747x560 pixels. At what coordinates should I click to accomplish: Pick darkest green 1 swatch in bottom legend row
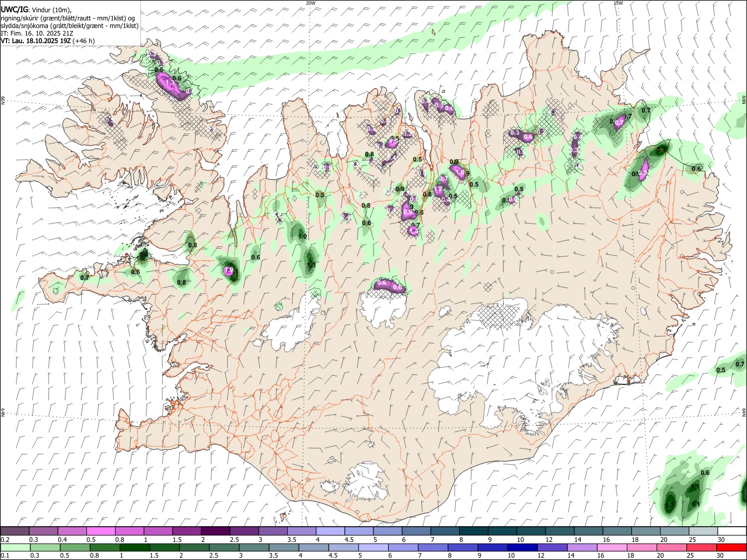[x=135, y=547]
